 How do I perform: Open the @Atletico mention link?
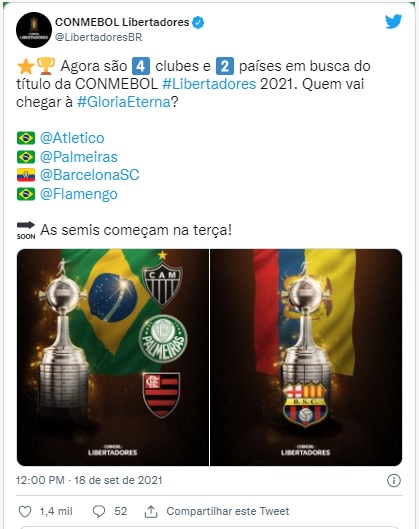click(72, 138)
